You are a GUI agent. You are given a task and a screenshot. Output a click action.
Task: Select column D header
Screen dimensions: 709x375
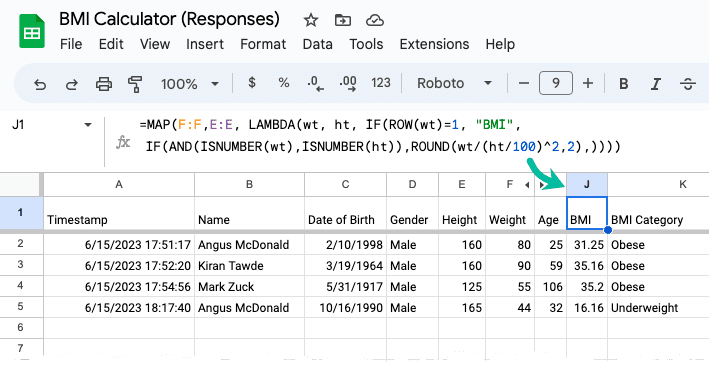pos(412,185)
